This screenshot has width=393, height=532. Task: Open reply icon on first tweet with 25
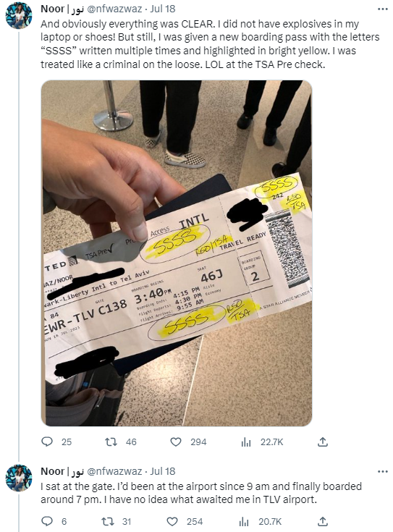coord(47,442)
